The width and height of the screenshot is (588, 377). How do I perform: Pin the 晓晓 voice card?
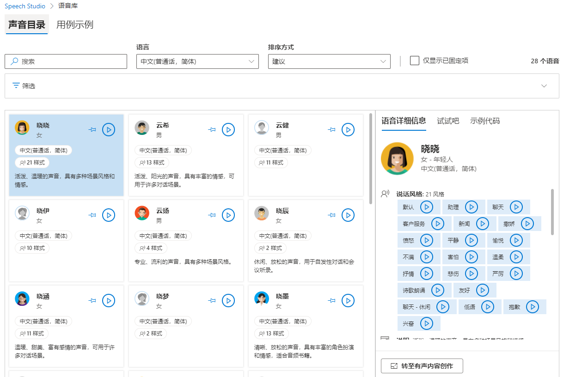coord(92,130)
